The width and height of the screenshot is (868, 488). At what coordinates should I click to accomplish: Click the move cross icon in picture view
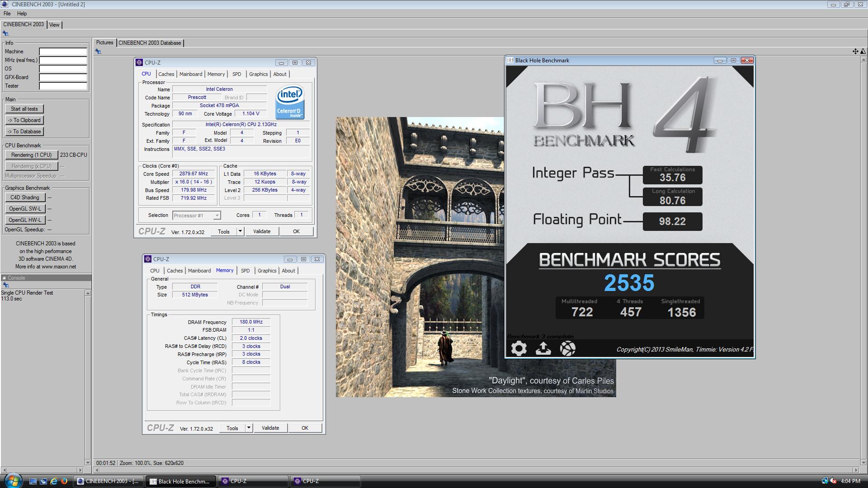855,52
